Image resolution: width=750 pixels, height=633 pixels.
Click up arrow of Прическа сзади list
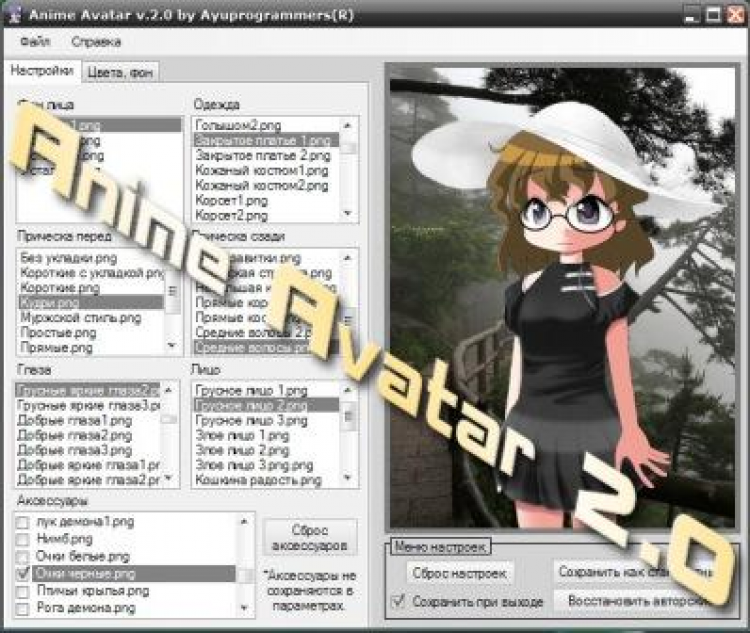(348, 258)
